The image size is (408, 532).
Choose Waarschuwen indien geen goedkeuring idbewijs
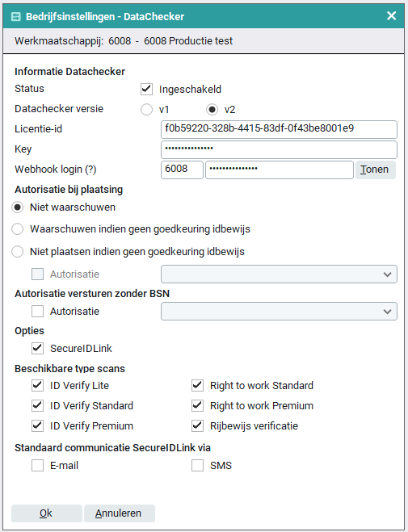point(17,229)
